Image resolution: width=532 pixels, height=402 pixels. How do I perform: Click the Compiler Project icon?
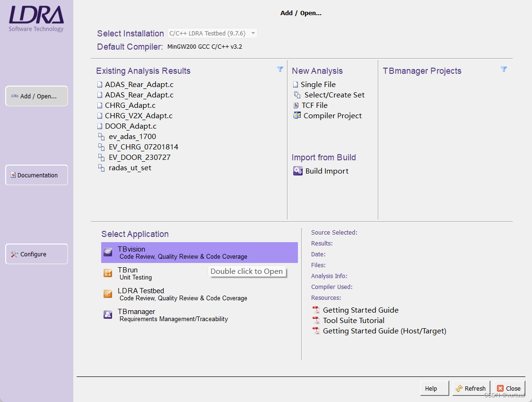297,116
